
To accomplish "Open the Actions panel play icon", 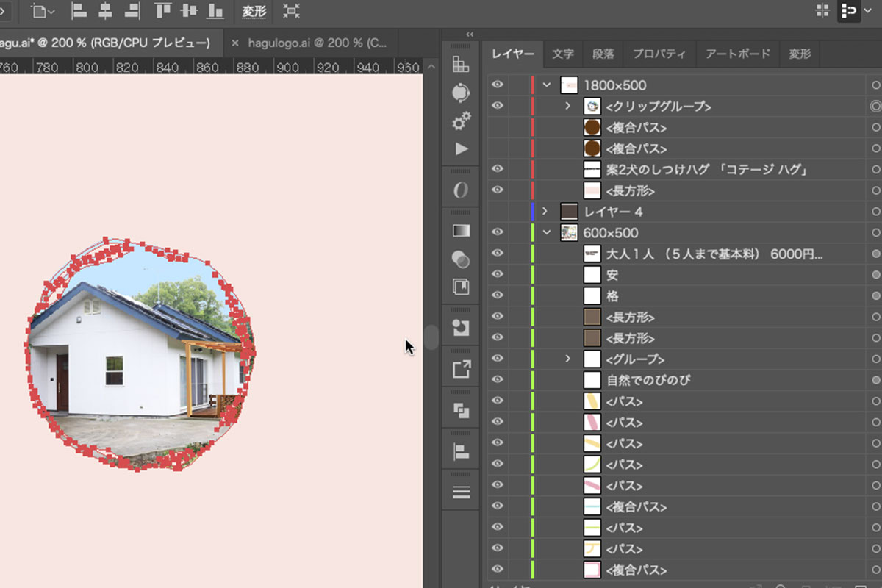I will point(461,149).
